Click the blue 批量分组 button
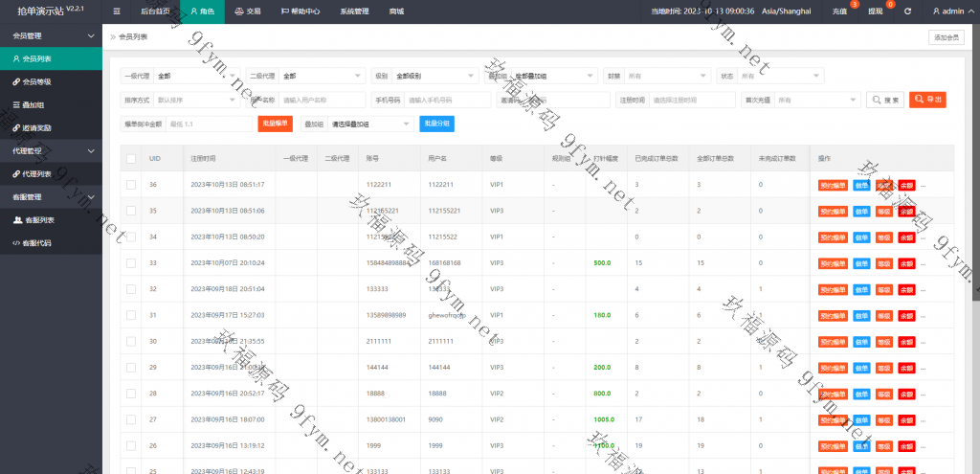Image resolution: width=980 pixels, height=474 pixels. [x=436, y=124]
